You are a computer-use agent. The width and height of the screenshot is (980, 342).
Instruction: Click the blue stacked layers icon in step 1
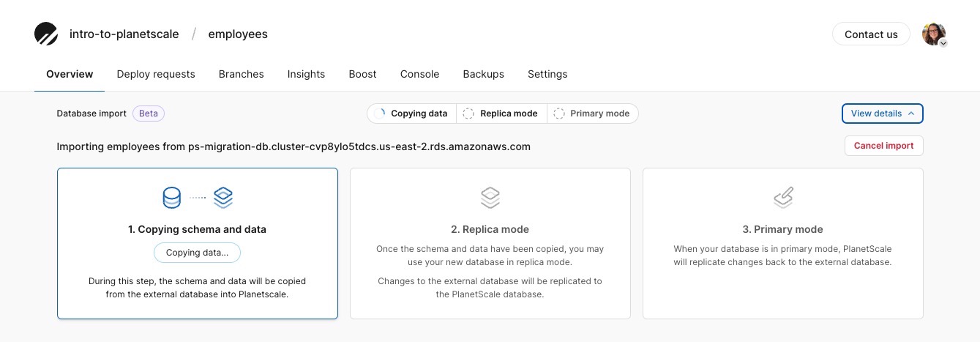click(223, 198)
